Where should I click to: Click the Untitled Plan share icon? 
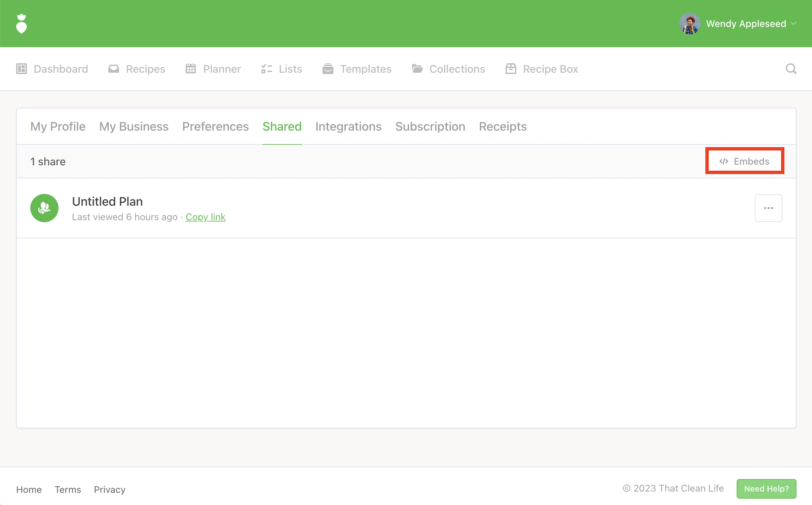pyautogui.click(x=44, y=208)
